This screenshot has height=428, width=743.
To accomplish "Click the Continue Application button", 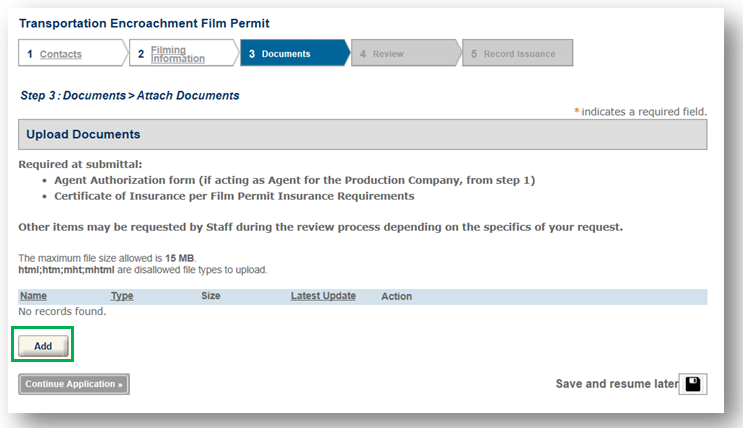I will pyautogui.click(x=74, y=384).
